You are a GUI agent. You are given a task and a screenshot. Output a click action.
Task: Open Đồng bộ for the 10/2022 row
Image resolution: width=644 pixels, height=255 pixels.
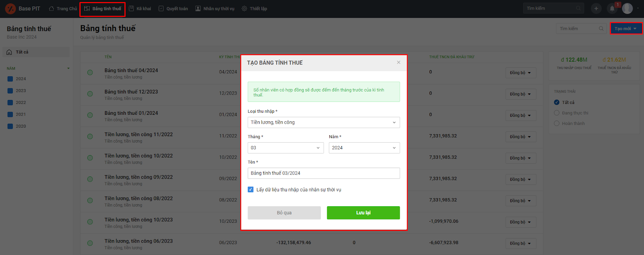click(521, 158)
